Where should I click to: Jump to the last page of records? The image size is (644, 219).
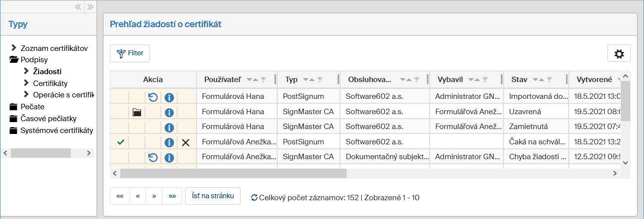click(172, 196)
